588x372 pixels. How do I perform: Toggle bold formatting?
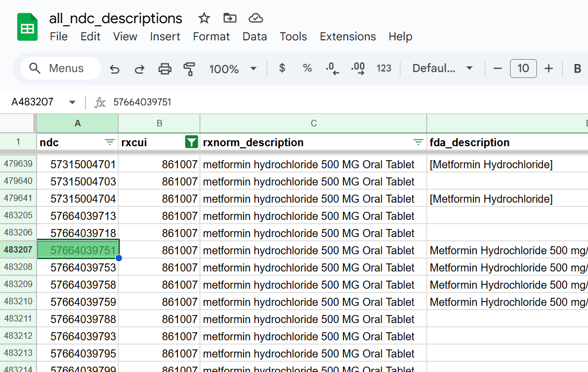click(x=577, y=68)
